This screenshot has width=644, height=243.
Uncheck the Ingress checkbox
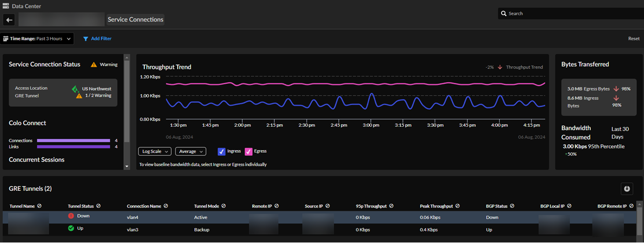click(x=222, y=152)
